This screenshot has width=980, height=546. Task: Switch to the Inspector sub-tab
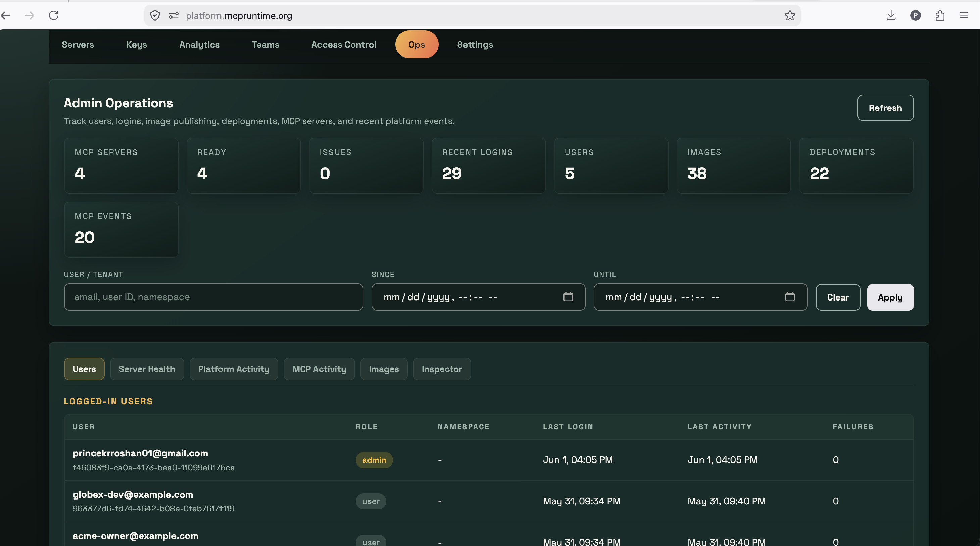(442, 369)
